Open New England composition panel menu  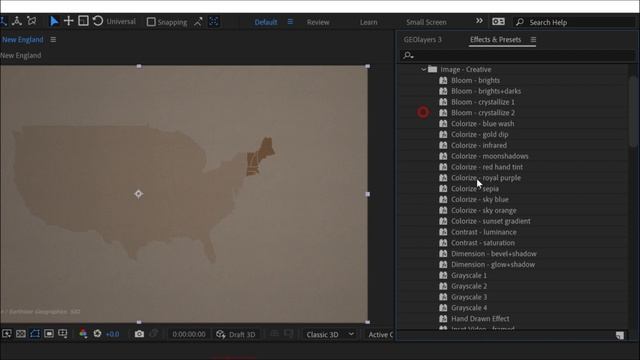[x=53, y=40]
